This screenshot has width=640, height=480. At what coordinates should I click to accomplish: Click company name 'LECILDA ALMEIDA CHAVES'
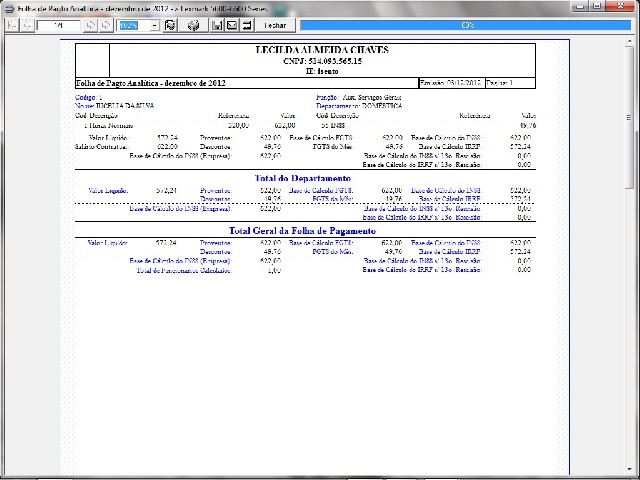[322, 50]
